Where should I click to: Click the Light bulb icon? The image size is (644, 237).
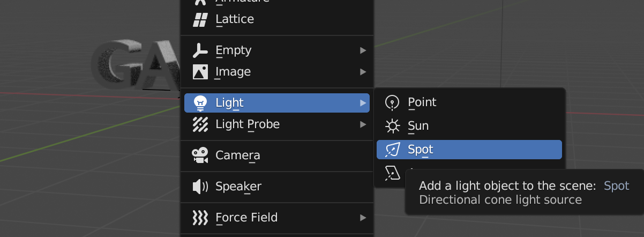(200, 103)
